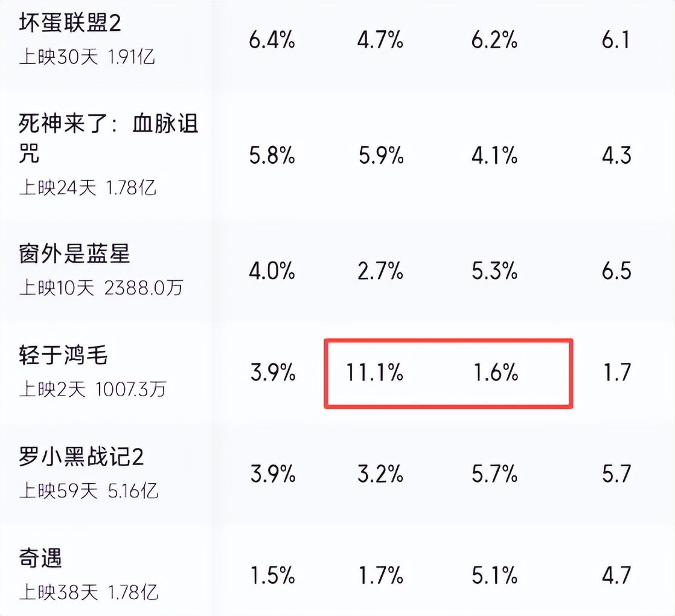The height and width of the screenshot is (616, 675).
Task: Click the 1.6% value for 轻于鸿毛
Action: [496, 373]
